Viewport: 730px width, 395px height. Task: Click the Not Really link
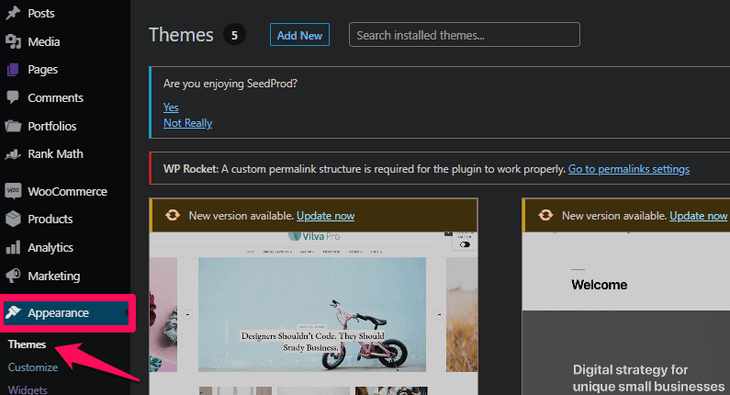tap(188, 123)
